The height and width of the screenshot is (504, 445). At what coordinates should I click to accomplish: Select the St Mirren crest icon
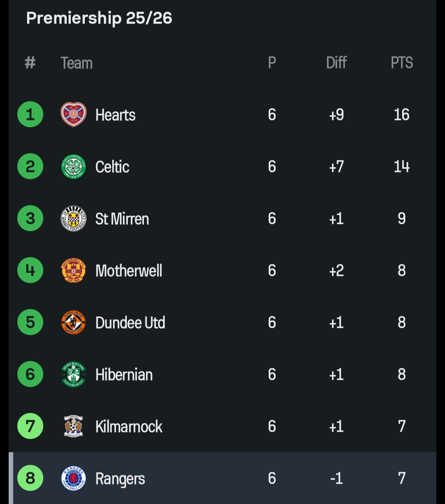(73, 219)
